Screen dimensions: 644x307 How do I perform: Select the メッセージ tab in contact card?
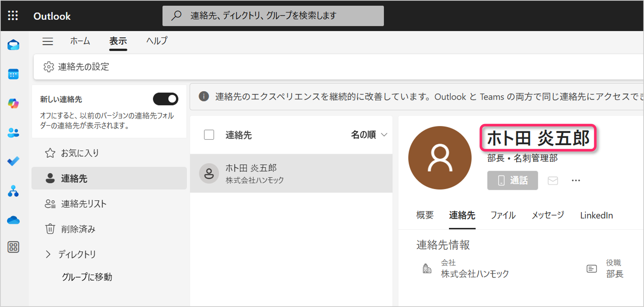[x=548, y=215]
